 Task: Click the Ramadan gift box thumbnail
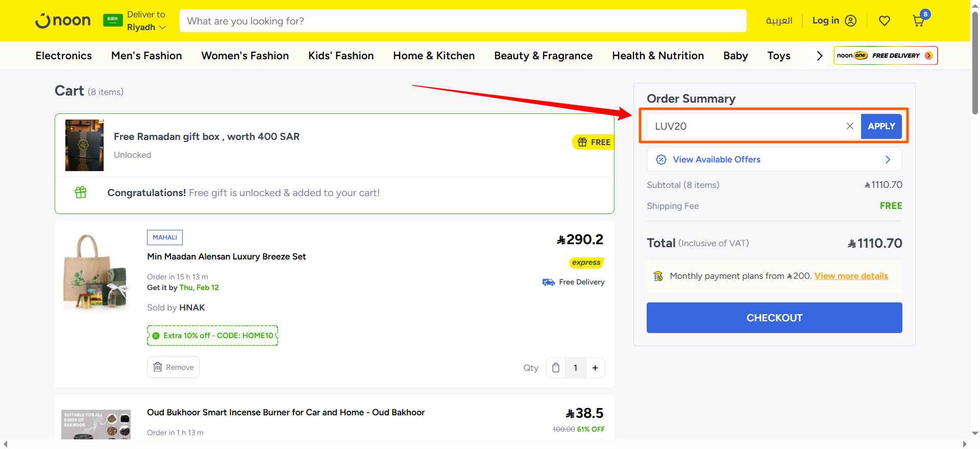[84, 145]
